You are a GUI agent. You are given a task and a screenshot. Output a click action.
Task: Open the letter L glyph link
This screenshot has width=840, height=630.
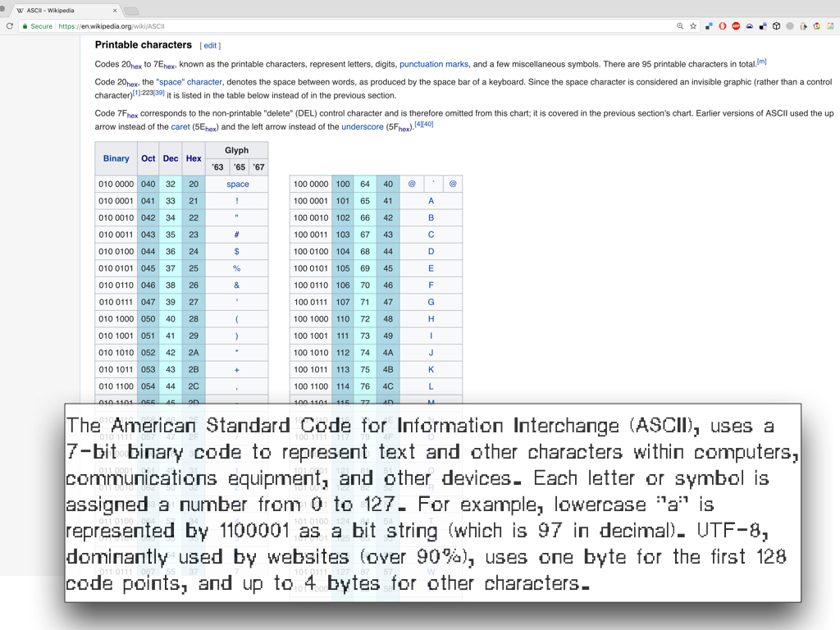click(x=431, y=387)
